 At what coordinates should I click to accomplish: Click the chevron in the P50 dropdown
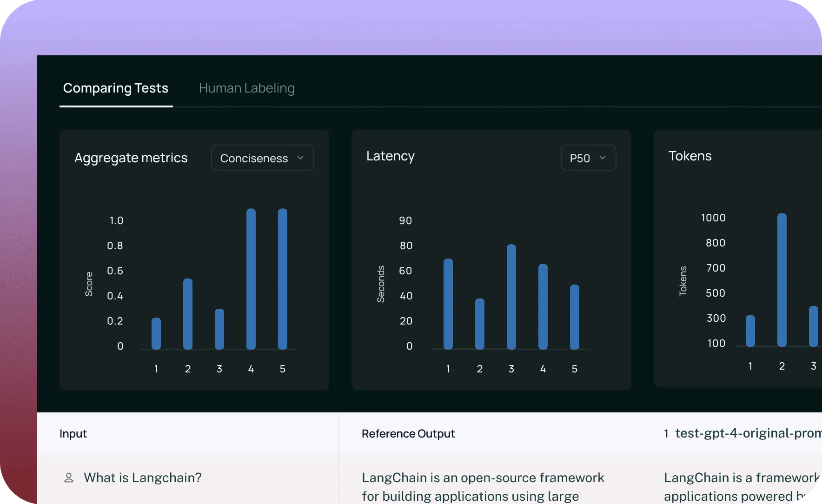pos(603,158)
